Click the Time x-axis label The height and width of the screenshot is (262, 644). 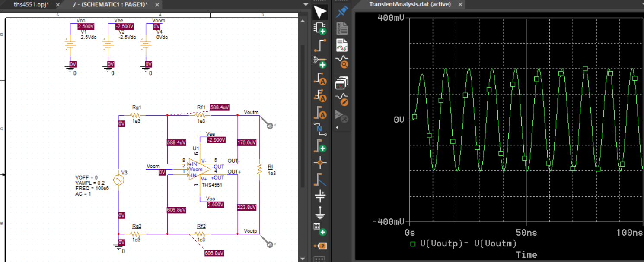pos(526,255)
